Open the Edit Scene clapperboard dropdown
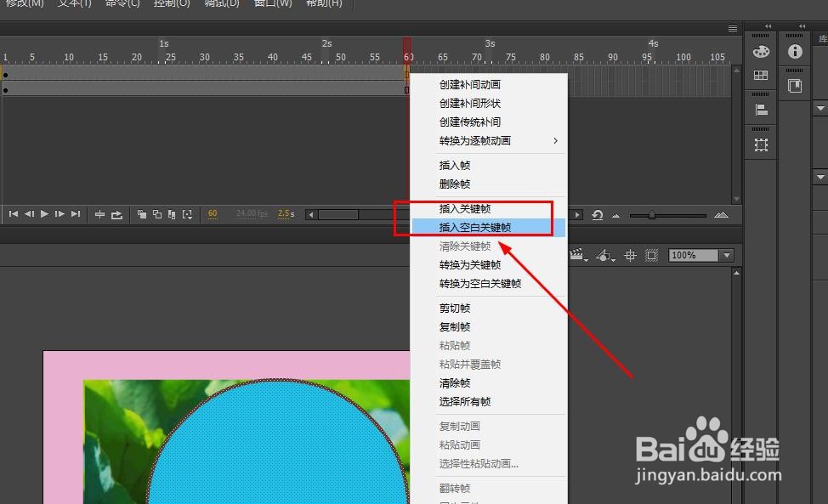This screenshot has height=504, width=828. pyautogui.click(x=579, y=256)
